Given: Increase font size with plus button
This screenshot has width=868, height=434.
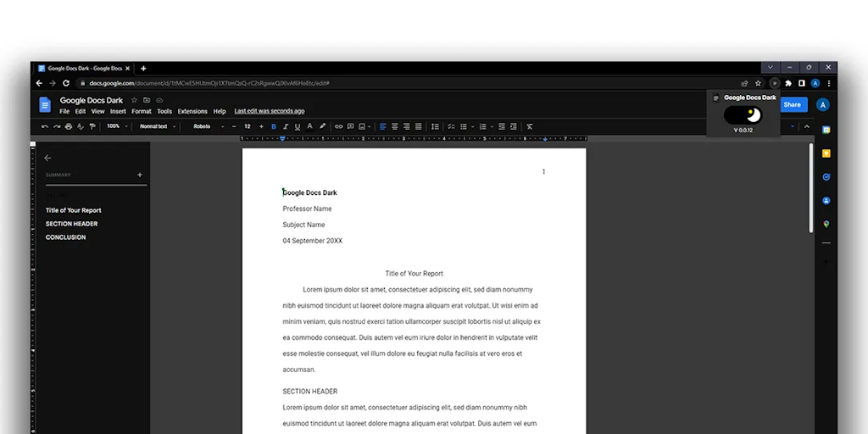Looking at the screenshot, I should pyautogui.click(x=261, y=126).
